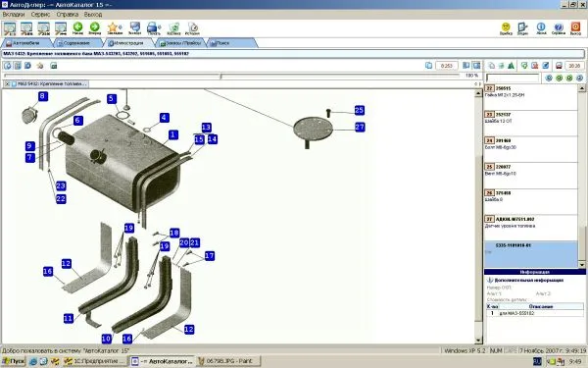Open the Печать print dropdown arrow

coord(160,27)
